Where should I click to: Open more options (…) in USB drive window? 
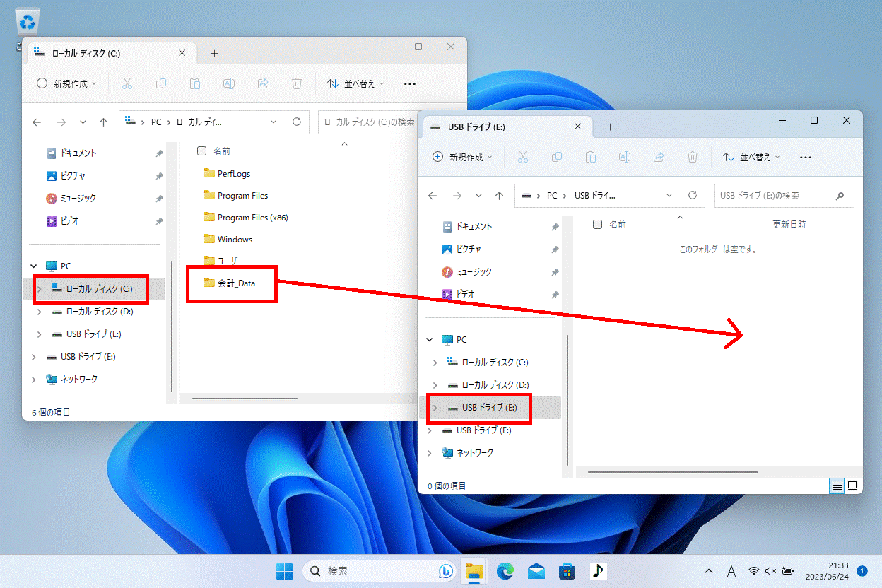click(805, 157)
